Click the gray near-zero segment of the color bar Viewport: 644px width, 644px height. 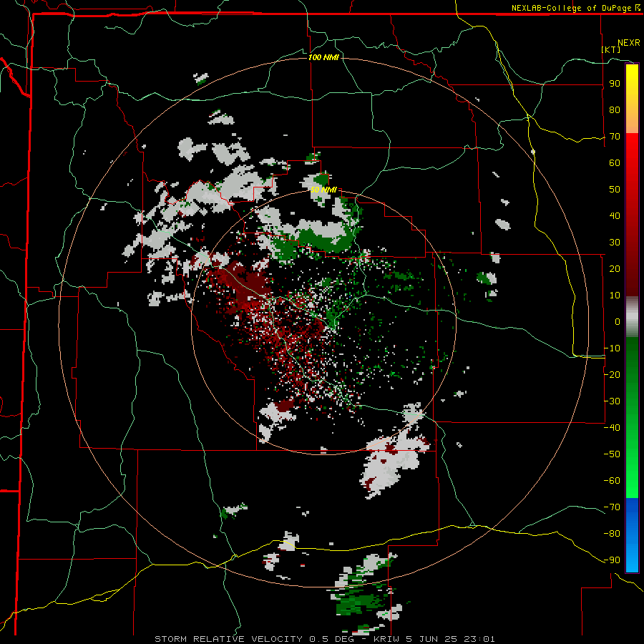pos(632,317)
